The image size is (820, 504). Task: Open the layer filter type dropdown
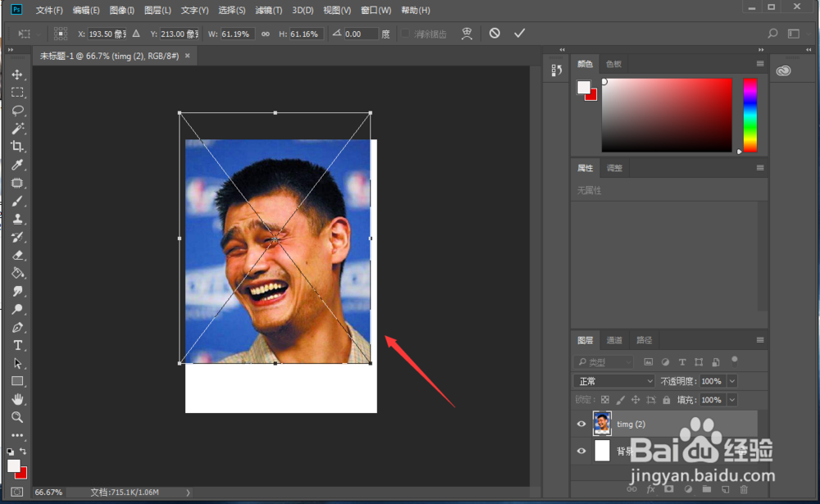click(604, 361)
